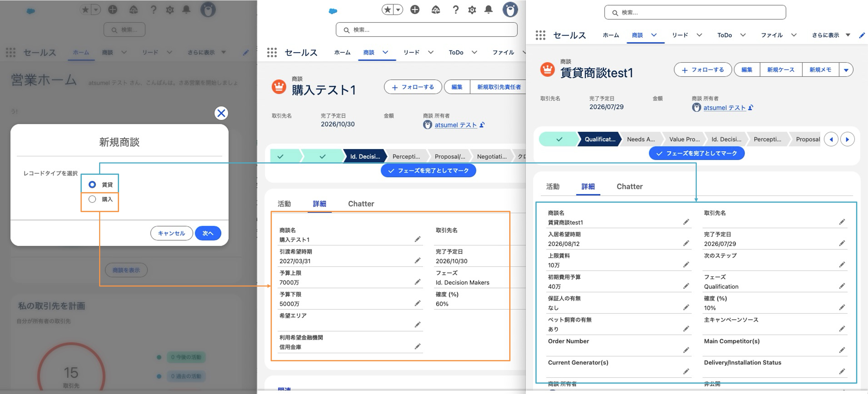
Task: Edit 商談名 購入テスト1 pencil icon
Action: pos(417,239)
